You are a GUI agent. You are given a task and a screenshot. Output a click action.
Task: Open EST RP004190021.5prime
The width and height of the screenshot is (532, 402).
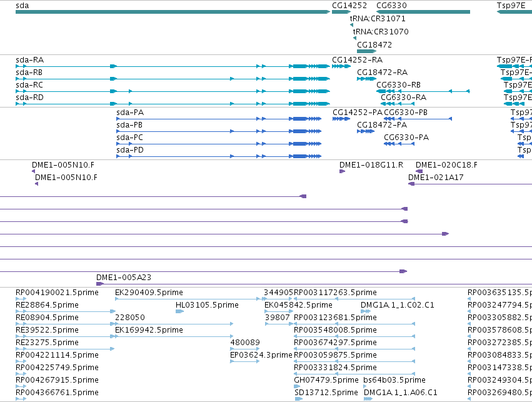[21, 299]
